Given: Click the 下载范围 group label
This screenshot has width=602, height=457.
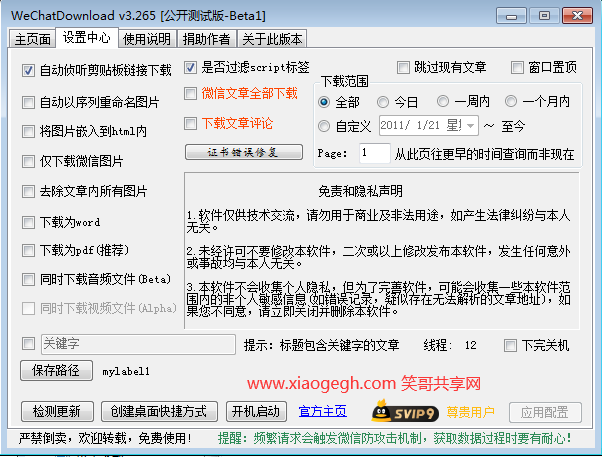Looking at the screenshot, I should tap(345, 81).
